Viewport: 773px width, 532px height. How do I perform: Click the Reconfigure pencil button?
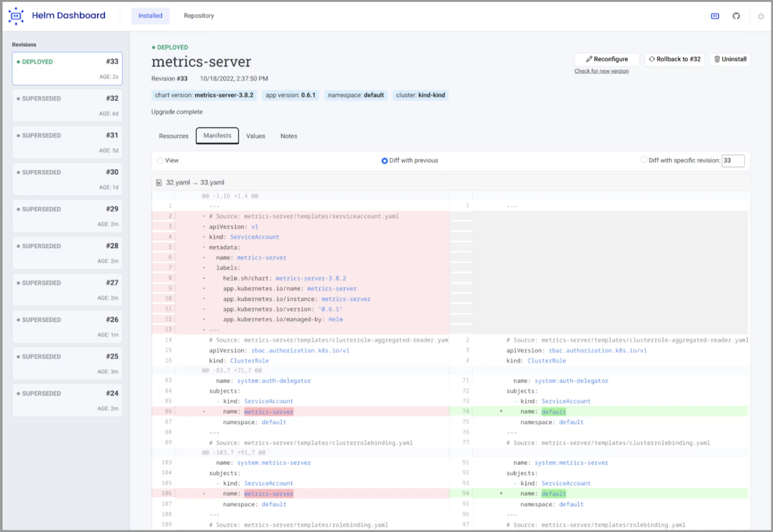click(607, 59)
